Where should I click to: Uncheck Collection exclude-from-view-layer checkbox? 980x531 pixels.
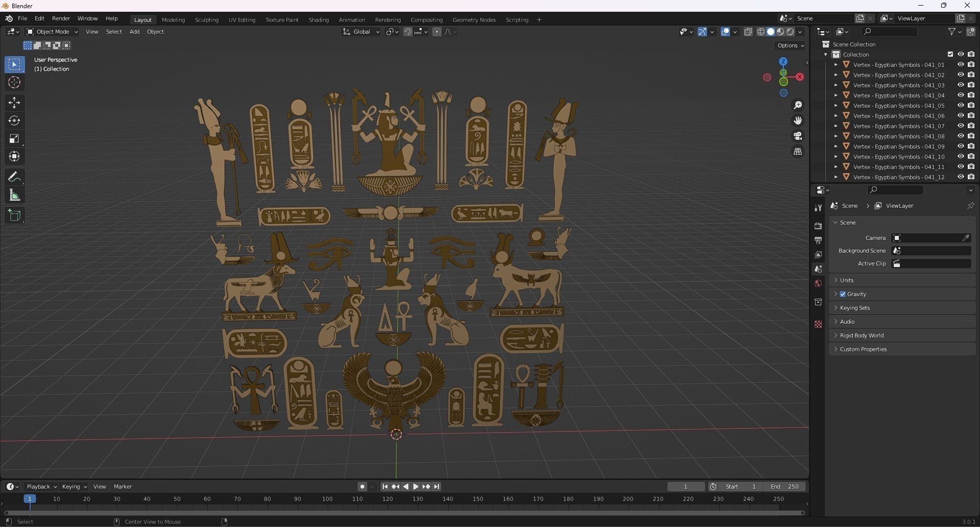tap(950, 54)
